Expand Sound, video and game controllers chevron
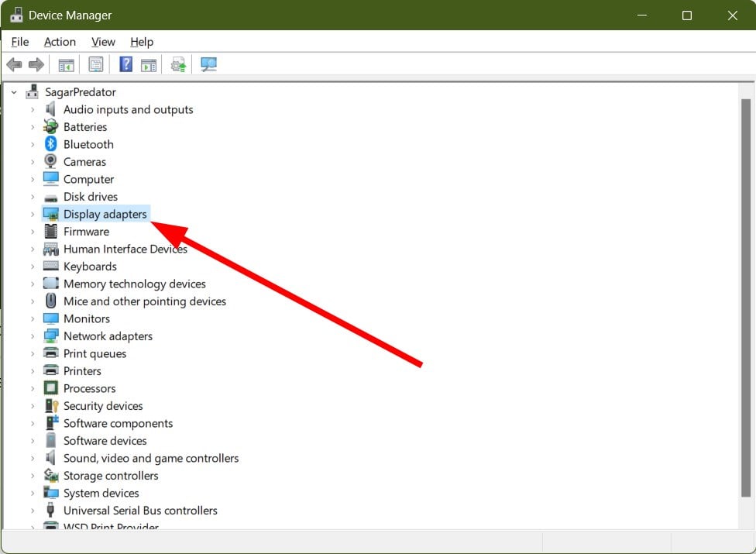This screenshot has height=554, width=756. coord(33,458)
